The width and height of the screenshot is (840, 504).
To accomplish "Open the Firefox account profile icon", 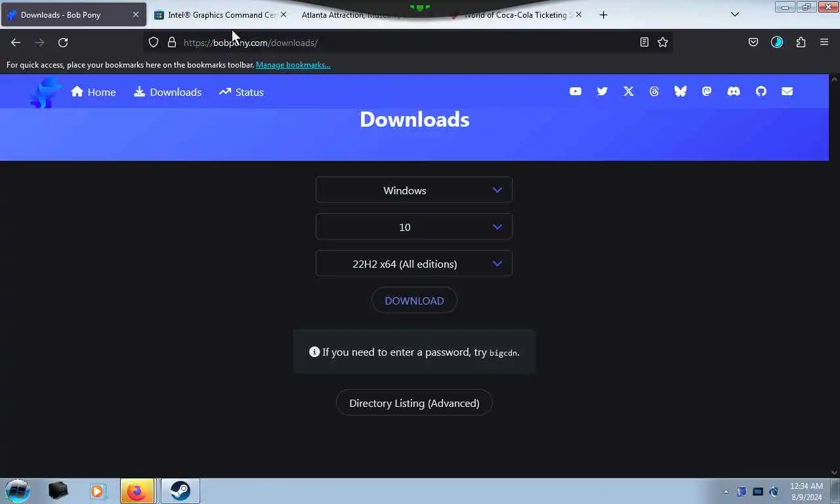I will click(777, 43).
